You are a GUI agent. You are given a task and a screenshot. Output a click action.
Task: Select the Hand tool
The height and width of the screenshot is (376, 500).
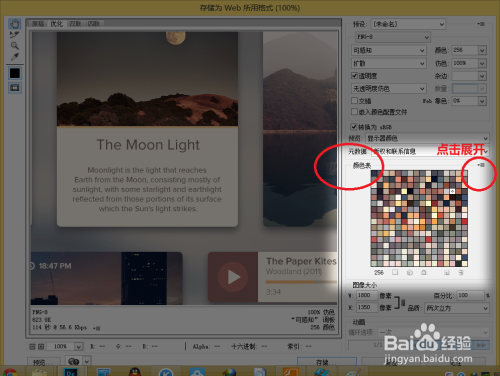15,24
